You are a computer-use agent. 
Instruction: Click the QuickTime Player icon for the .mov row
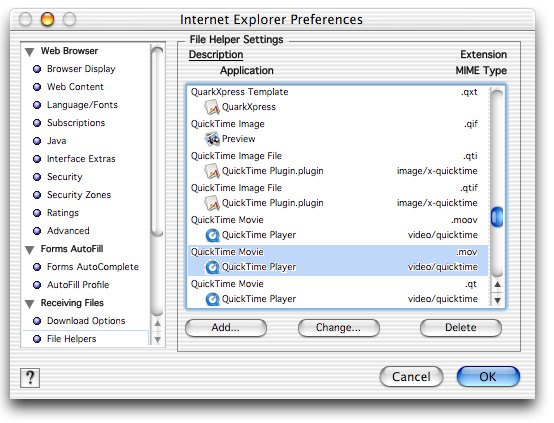[x=212, y=268]
